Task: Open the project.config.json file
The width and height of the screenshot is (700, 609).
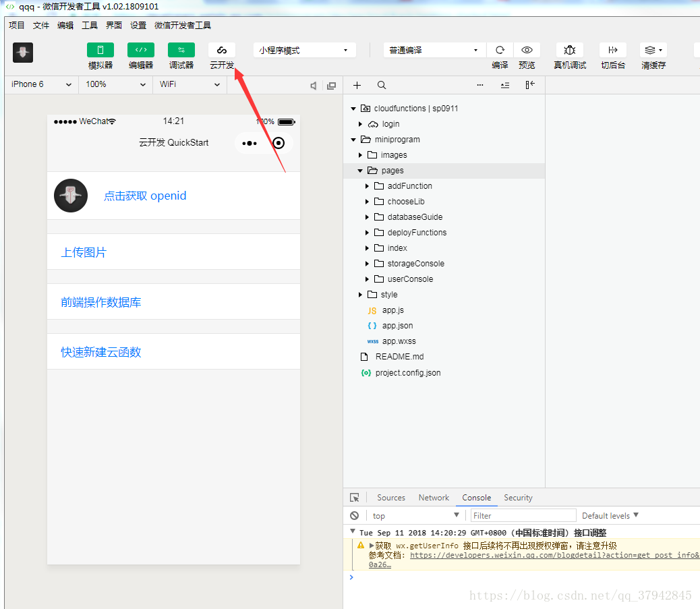Action: [x=407, y=373]
